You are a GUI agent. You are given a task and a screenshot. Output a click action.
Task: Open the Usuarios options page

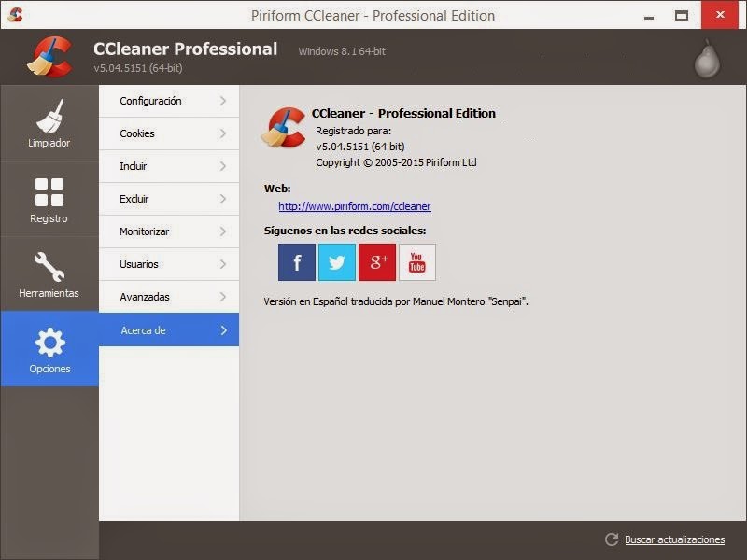[x=169, y=264]
